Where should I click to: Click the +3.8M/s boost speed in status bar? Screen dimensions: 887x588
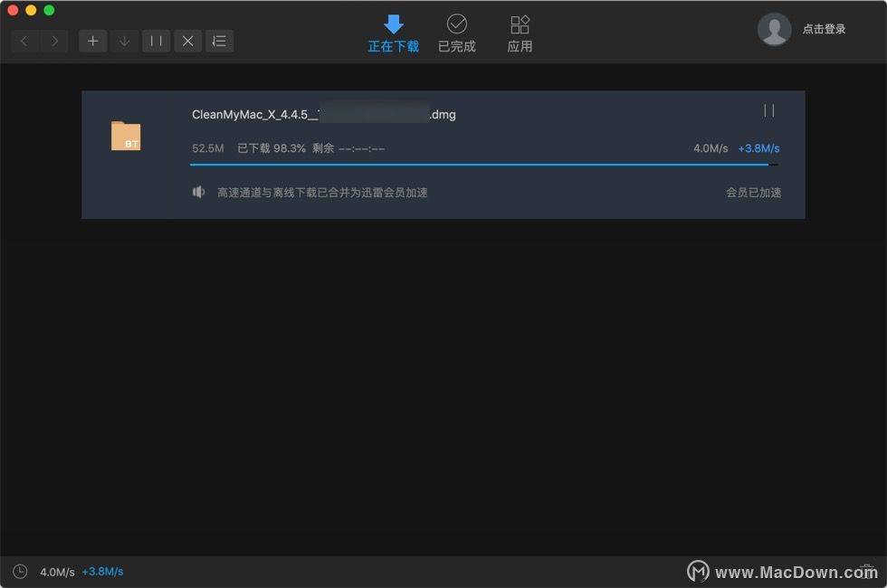(x=102, y=572)
